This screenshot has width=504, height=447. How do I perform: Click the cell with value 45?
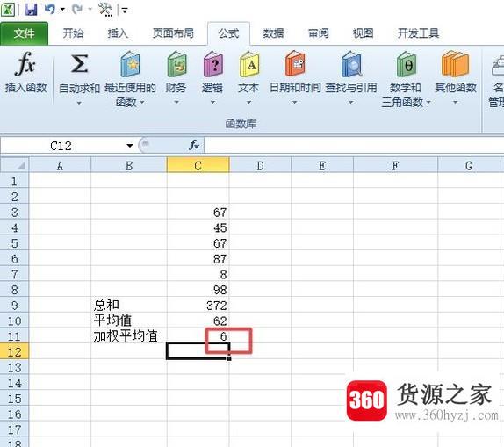pos(198,227)
